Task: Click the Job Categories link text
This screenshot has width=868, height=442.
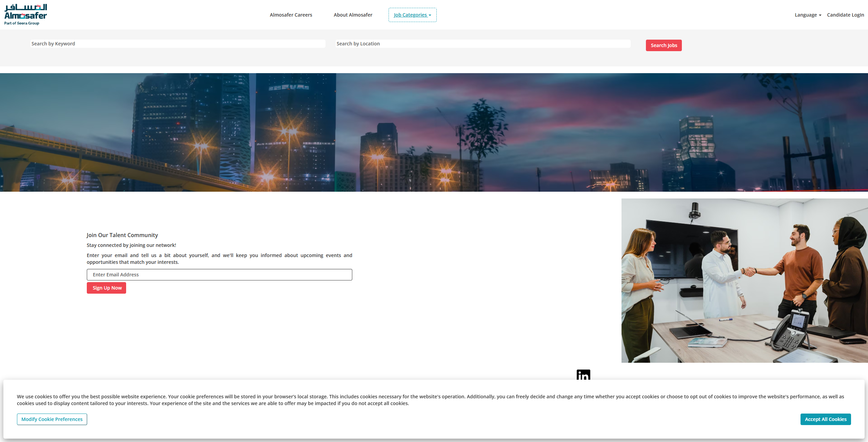Action: 410,15
